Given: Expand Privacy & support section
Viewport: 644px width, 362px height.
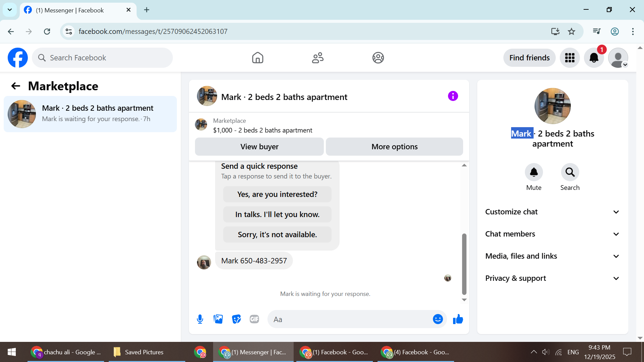Looking at the screenshot, I should tap(552, 278).
